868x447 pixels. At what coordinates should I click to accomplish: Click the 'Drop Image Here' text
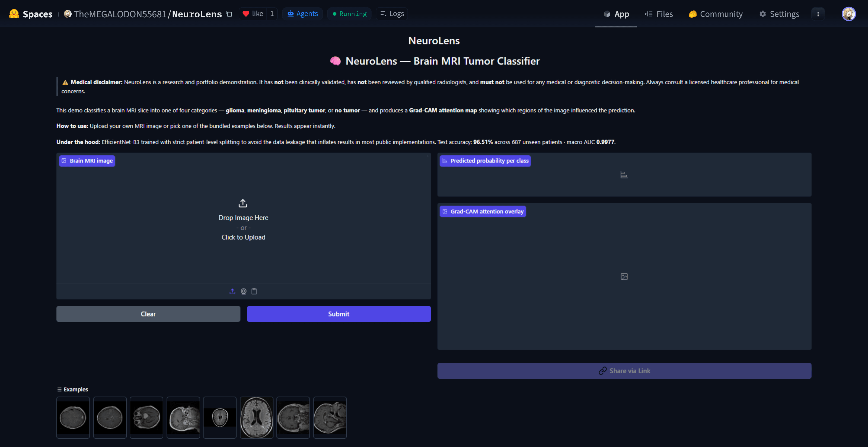243,218
